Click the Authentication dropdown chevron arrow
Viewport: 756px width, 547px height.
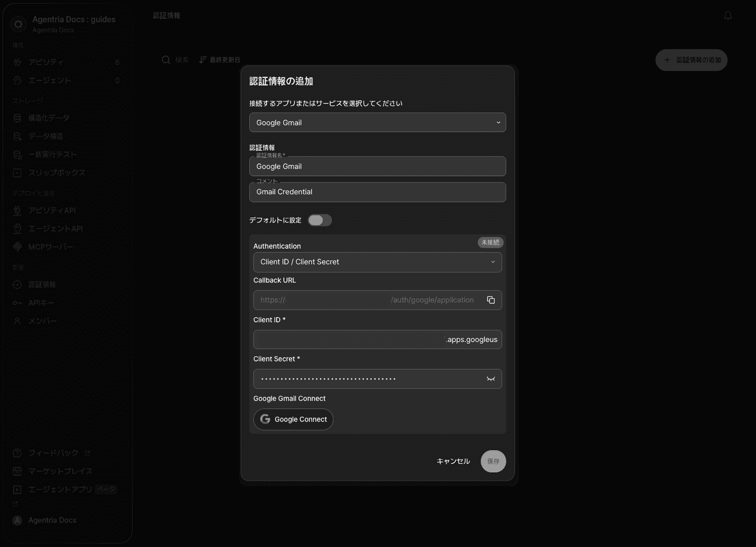click(493, 262)
